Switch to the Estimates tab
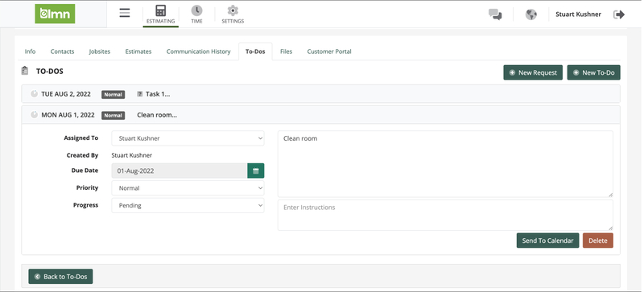This screenshot has width=644, height=292. click(138, 51)
